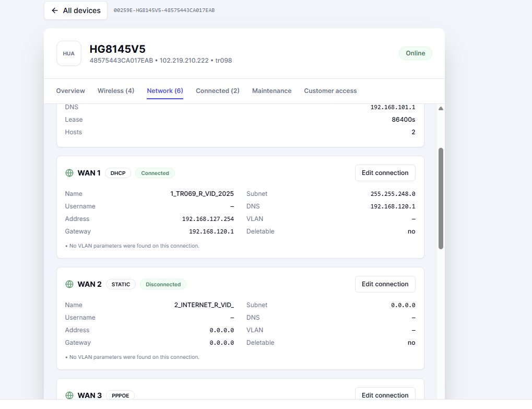Viewport: 532px width, 409px height.
Task: Open the Connected (2) tab
Action: 218,91
